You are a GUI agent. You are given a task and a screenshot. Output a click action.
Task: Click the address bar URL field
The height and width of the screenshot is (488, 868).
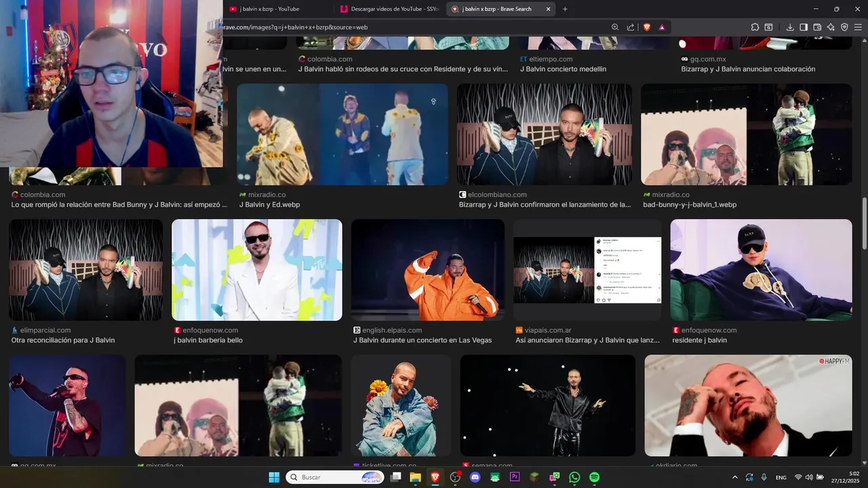click(414, 27)
